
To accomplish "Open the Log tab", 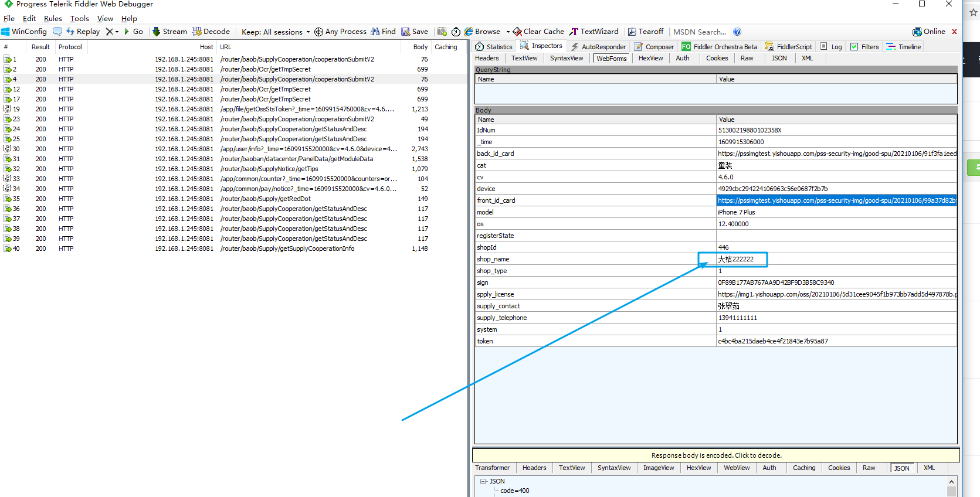I will tap(832, 46).
